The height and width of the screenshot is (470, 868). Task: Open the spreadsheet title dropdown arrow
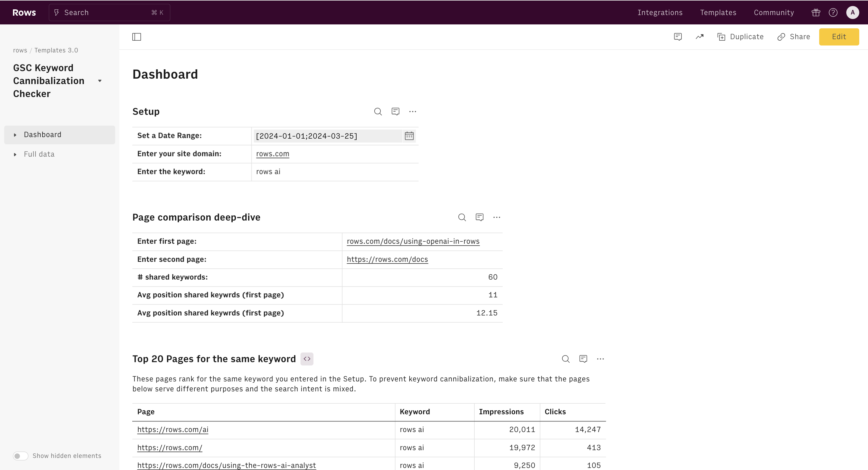[100, 81]
